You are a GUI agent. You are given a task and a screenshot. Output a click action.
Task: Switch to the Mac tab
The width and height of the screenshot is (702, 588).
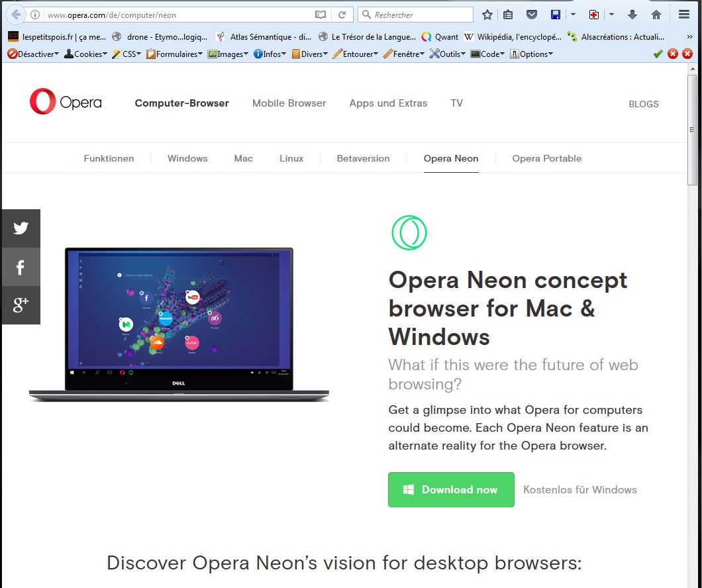click(244, 158)
